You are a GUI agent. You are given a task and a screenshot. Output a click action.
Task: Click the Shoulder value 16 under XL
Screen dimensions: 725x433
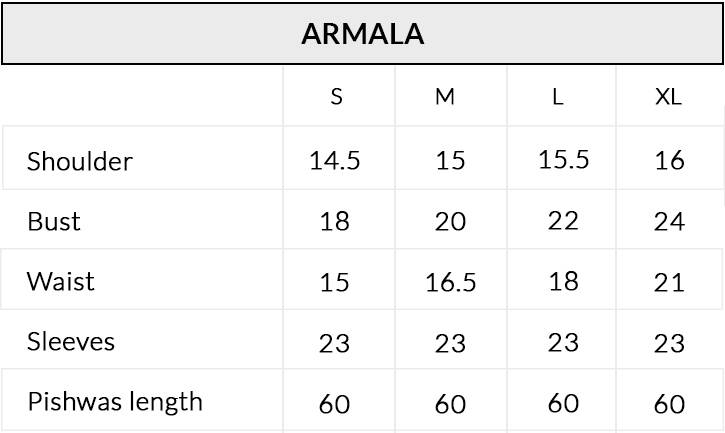669,161
